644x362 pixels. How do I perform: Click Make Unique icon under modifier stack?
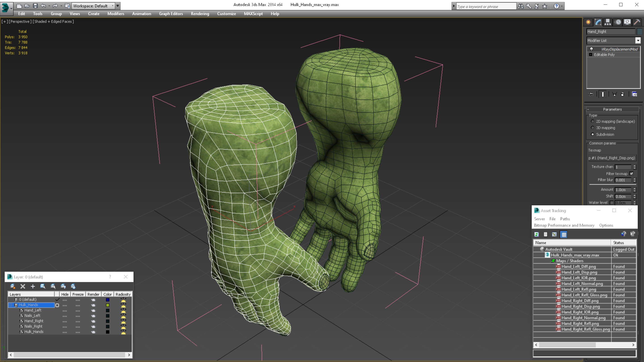pos(614,94)
